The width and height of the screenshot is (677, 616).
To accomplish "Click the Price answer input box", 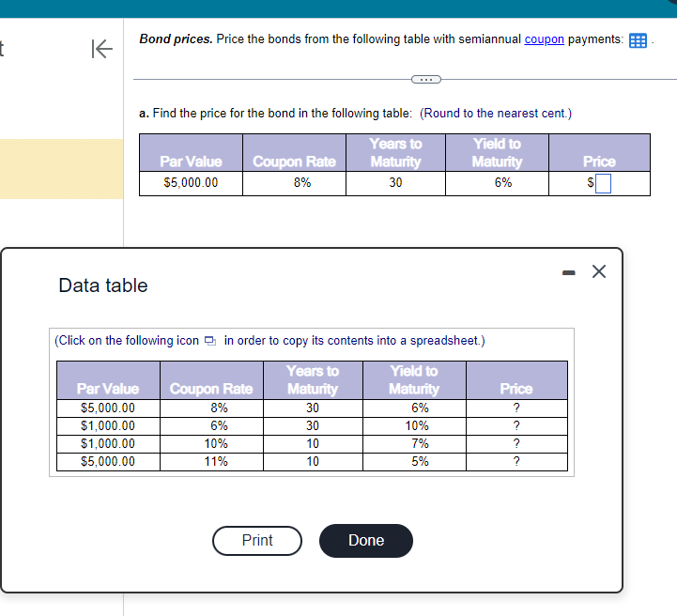I will coord(603,183).
